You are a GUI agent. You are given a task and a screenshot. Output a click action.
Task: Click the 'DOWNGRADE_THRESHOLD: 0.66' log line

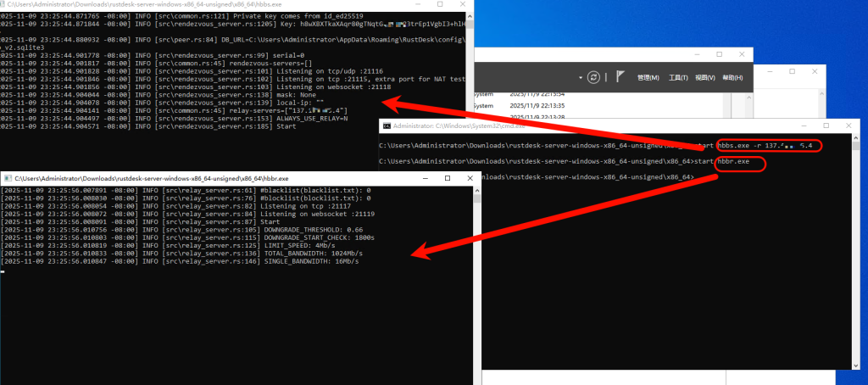181,229
